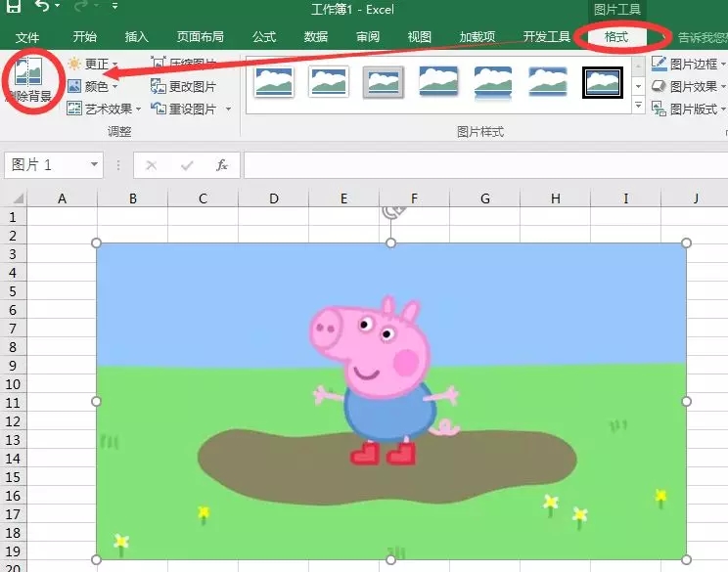Select the first picture style thumbnail
The width and height of the screenshot is (728, 572).
[x=274, y=82]
